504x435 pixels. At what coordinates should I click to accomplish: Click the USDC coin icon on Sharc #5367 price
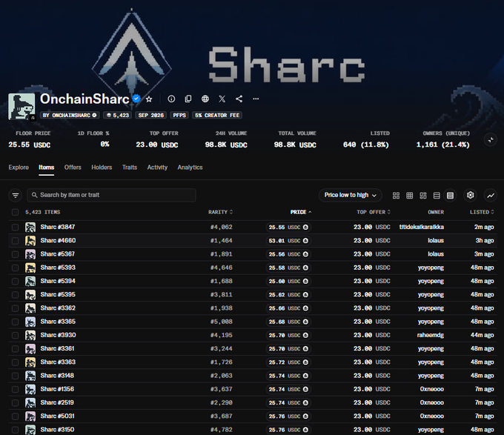click(305, 254)
